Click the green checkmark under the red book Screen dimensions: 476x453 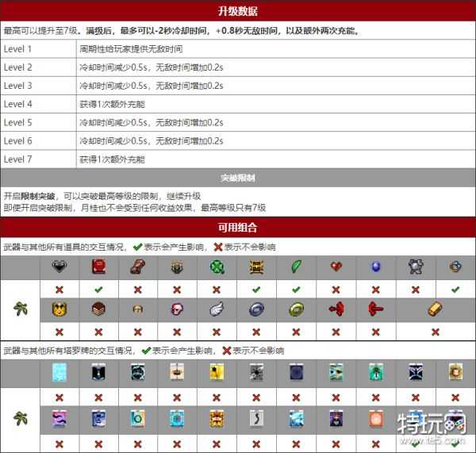(x=99, y=289)
